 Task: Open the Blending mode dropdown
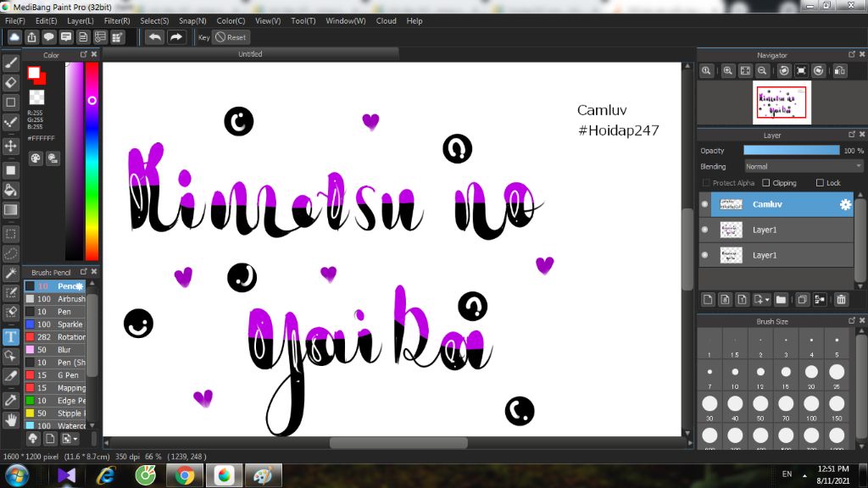[803, 166]
